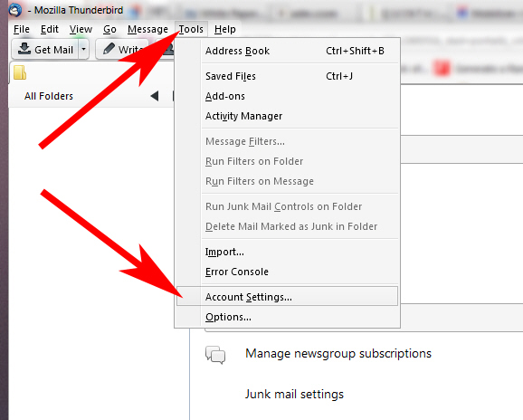Open the Edit menu
Image resolution: width=523 pixels, height=420 pixels.
pos(50,29)
